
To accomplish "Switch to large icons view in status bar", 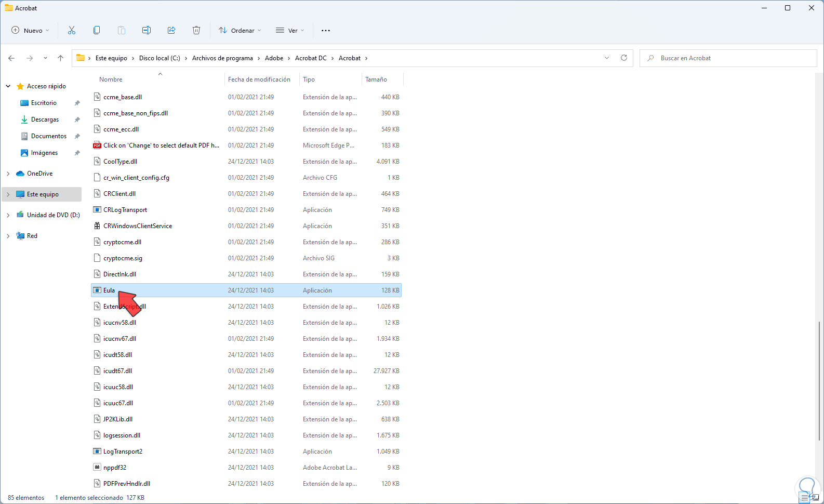I will (815, 498).
